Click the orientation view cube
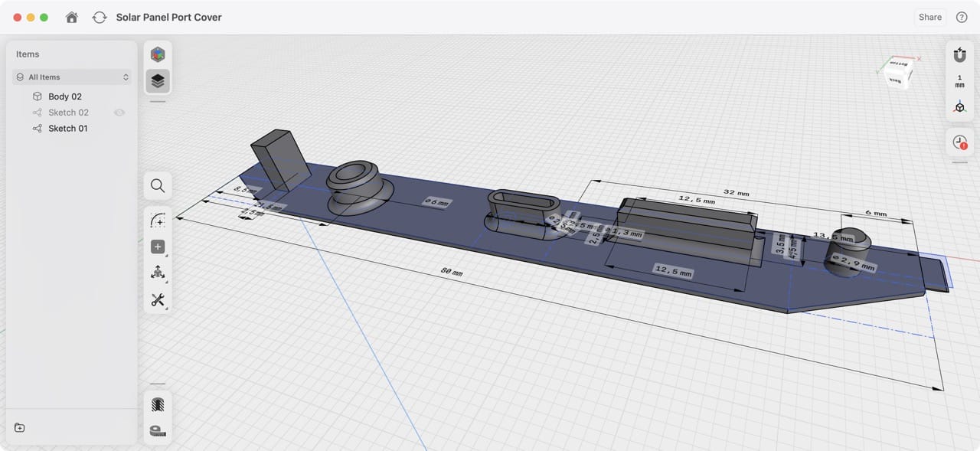980x451 pixels. (897, 73)
